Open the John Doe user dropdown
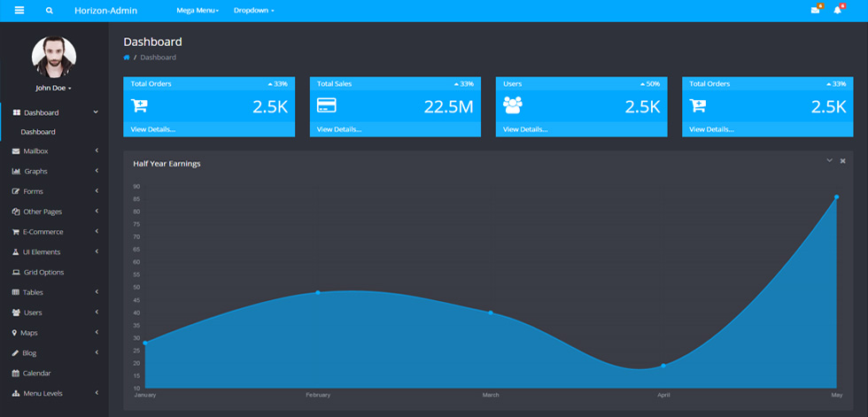This screenshot has width=868, height=417. (x=54, y=88)
